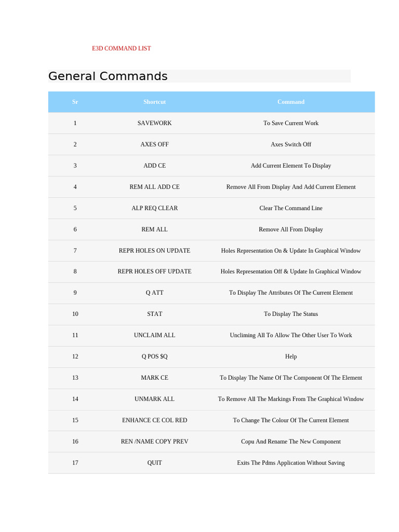Click the Shortcut column header
The image size is (399, 532).
[x=154, y=102]
